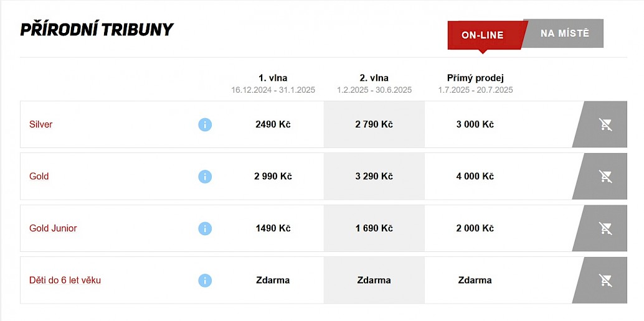Click the info icon next to Silver
The height and width of the screenshot is (321, 644).
click(205, 124)
